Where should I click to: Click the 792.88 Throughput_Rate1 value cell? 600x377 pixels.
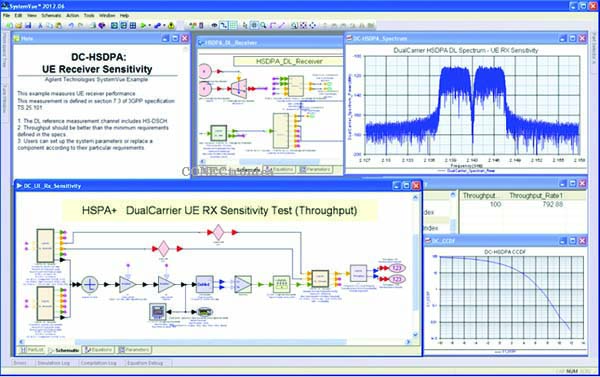click(553, 204)
